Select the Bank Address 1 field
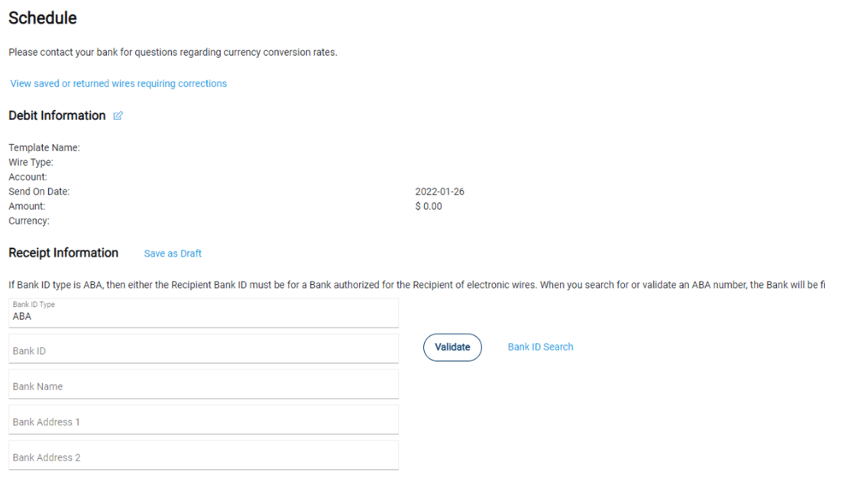 pos(203,420)
